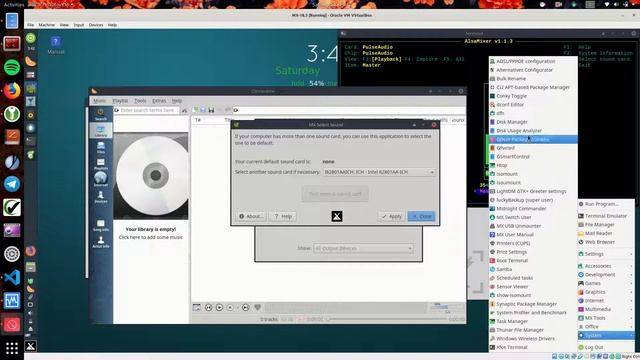Open Files in Clementine sidebar
This screenshot has height=360, width=640.
(x=101, y=147)
